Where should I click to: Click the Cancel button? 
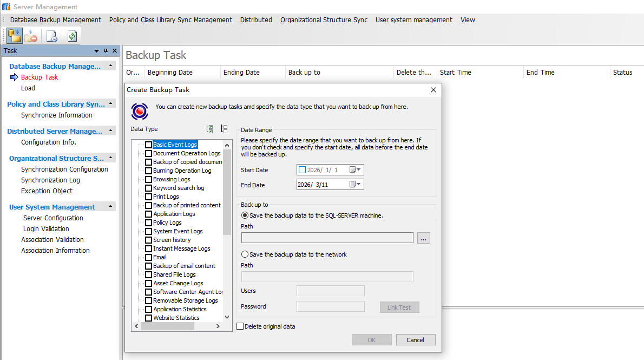[x=415, y=340]
